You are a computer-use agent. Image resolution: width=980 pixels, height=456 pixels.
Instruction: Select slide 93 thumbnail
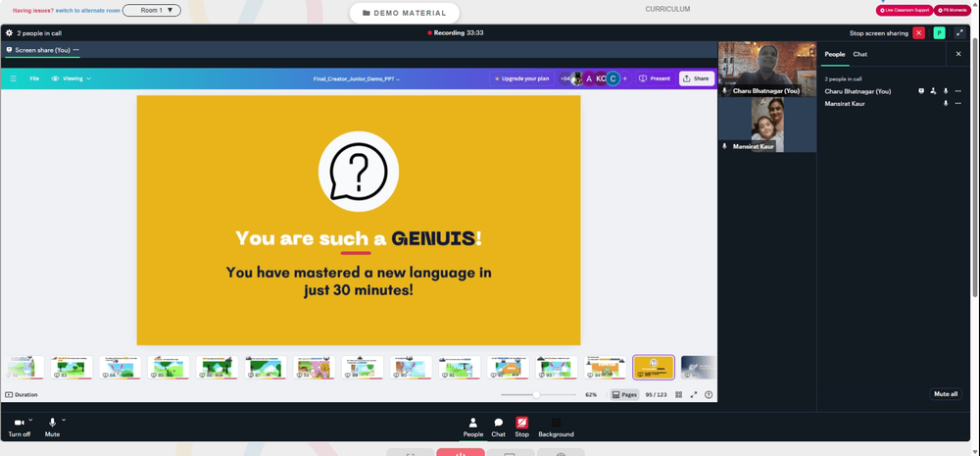pyautogui.click(x=557, y=367)
